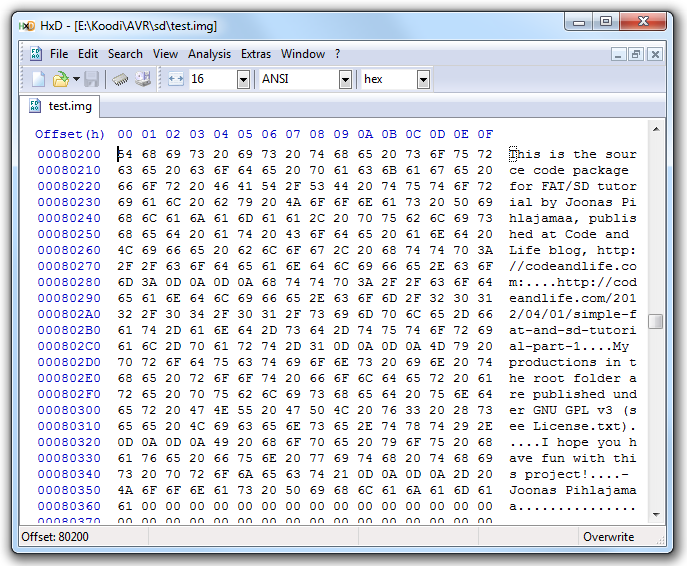Viewport: 687px width, 566px height.
Task: Click the HxD application title bar icon
Action: pyautogui.click(x=27, y=26)
